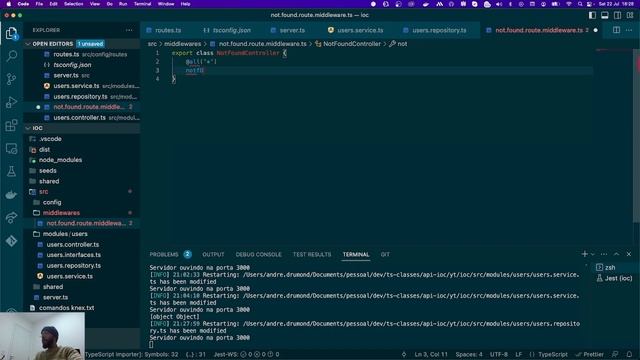Open the Terminal menu in menu bar

[x=142, y=4]
